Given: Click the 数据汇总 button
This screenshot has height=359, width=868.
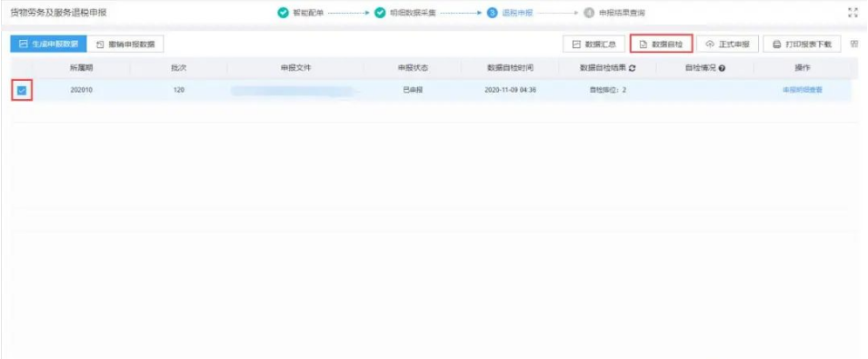Looking at the screenshot, I should [x=594, y=45].
